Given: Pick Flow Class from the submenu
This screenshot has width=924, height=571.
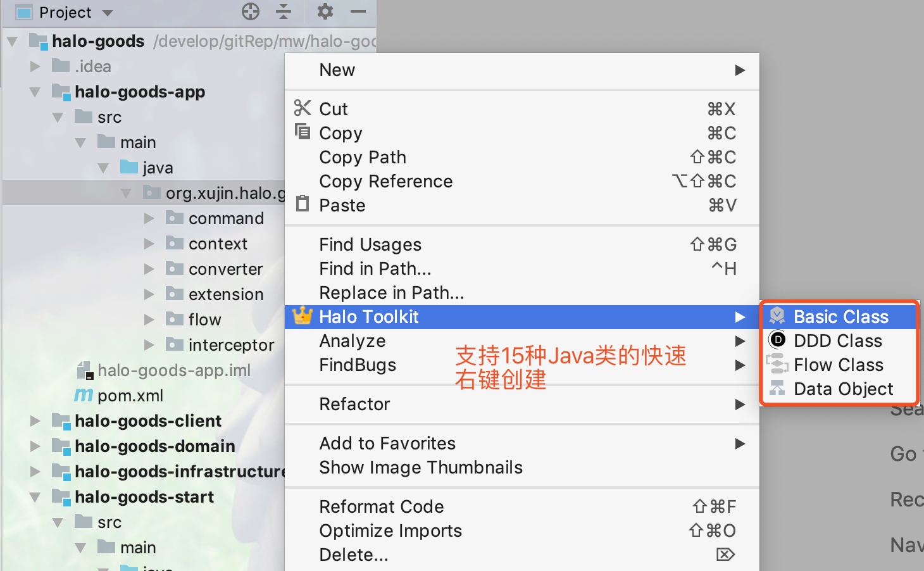Looking at the screenshot, I should 838,365.
